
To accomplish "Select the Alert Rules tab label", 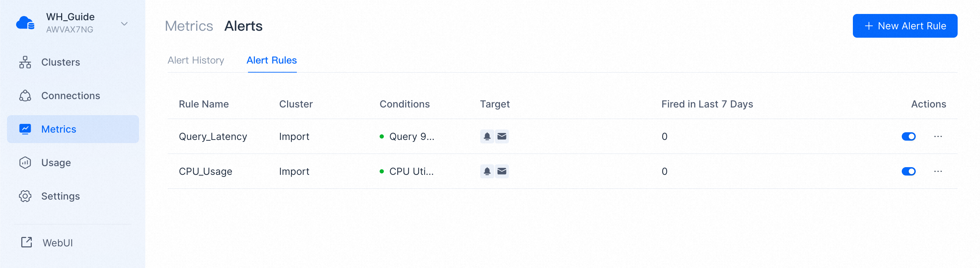I will click(x=272, y=60).
